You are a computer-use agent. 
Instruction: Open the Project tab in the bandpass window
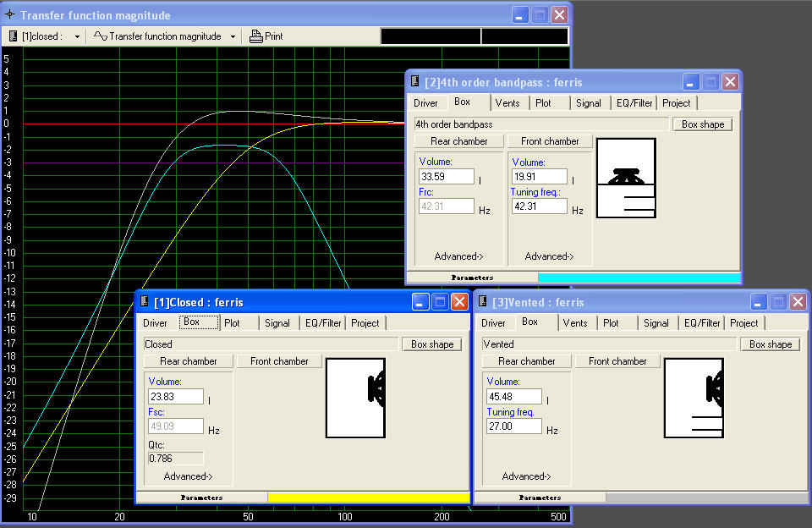click(677, 103)
